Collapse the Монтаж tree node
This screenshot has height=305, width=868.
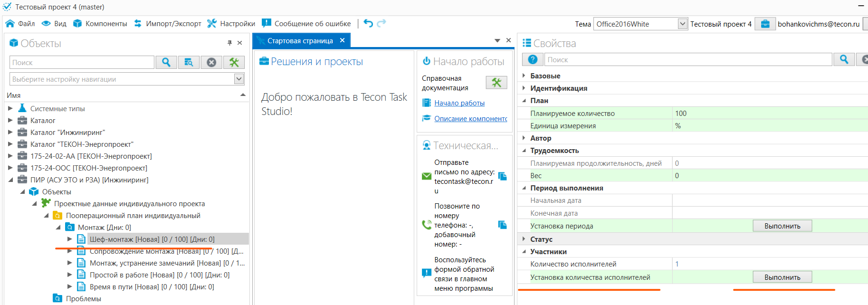click(x=58, y=228)
